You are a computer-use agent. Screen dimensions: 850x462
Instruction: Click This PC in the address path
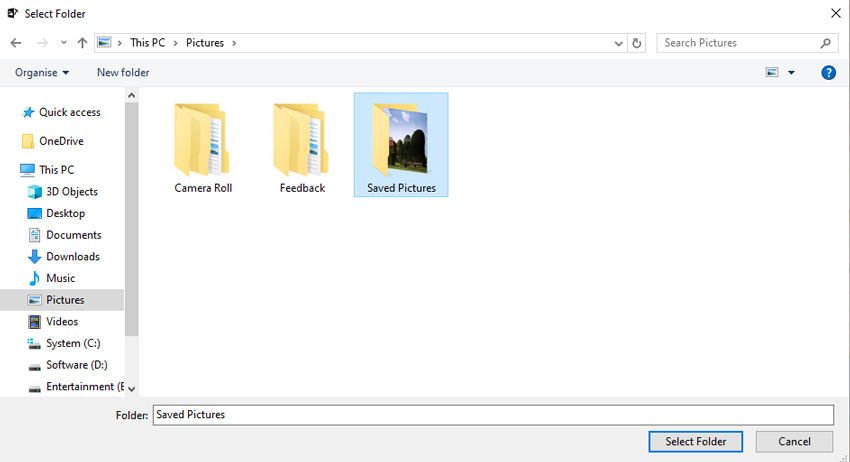147,42
